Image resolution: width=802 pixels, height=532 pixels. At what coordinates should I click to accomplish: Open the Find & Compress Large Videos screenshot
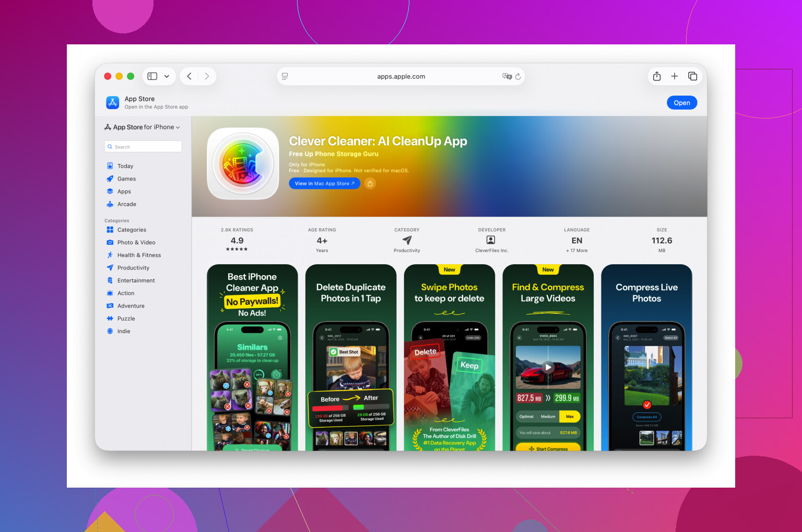(548, 358)
